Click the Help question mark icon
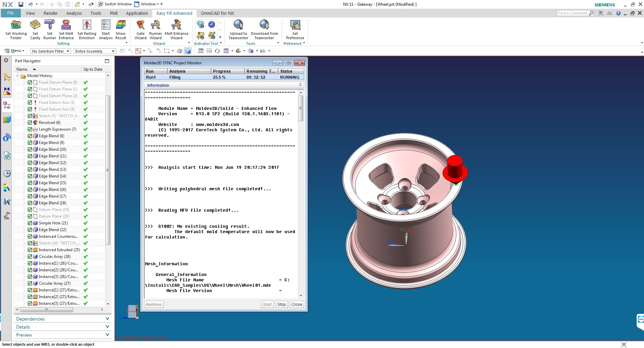Viewport: 644px width, 348px height. [x=618, y=13]
